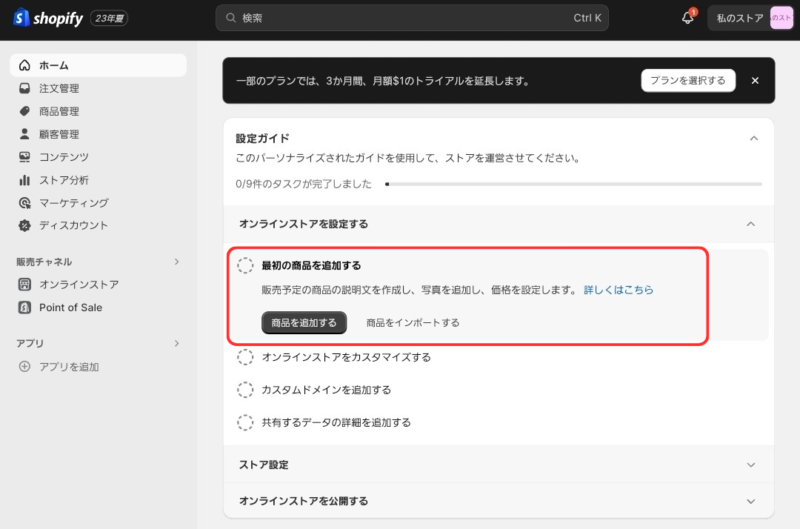Click the ホーム house icon

coord(24,65)
